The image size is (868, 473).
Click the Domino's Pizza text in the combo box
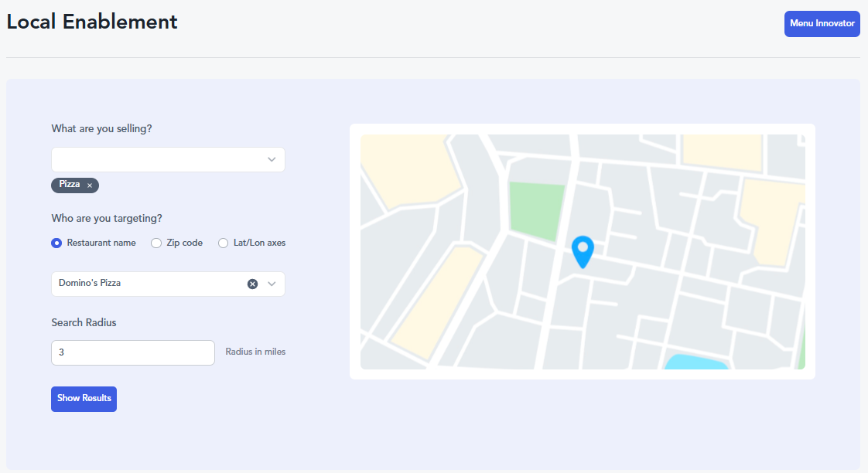pyautogui.click(x=90, y=284)
